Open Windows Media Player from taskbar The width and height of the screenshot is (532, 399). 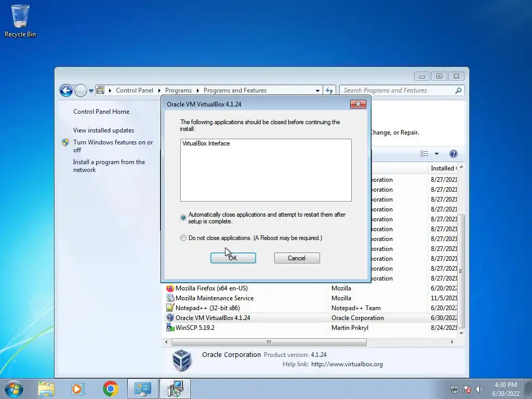coord(78,389)
